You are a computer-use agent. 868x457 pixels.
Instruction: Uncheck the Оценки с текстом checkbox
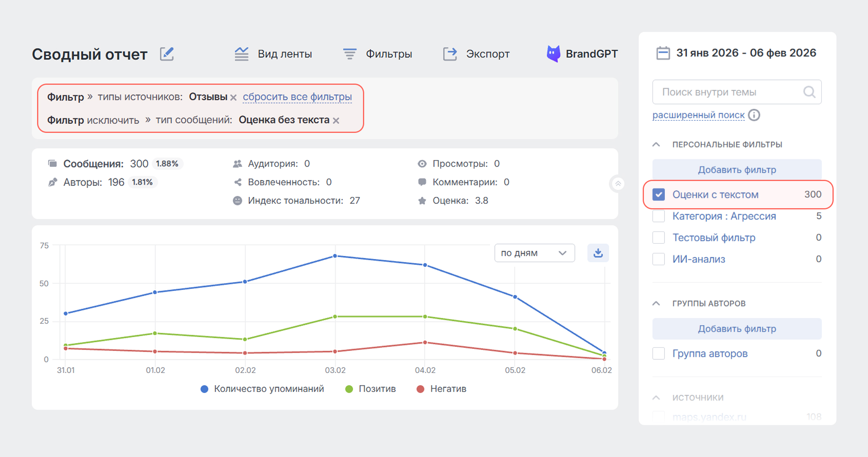pyautogui.click(x=658, y=194)
